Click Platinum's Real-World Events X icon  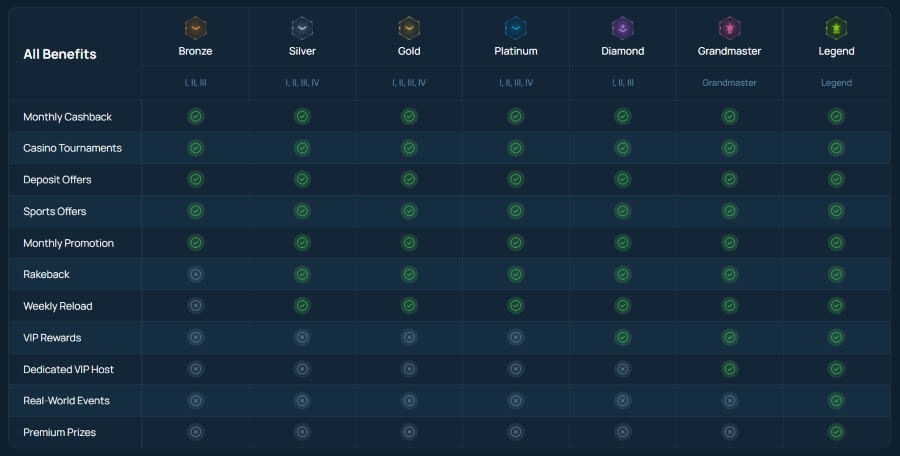click(x=516, y=400)
